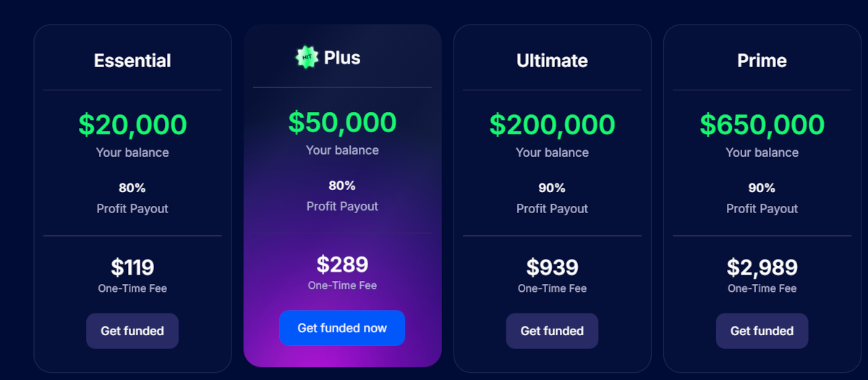Click the $939 one-time fee
868x380 pixels.
click(x=552, y=267)
